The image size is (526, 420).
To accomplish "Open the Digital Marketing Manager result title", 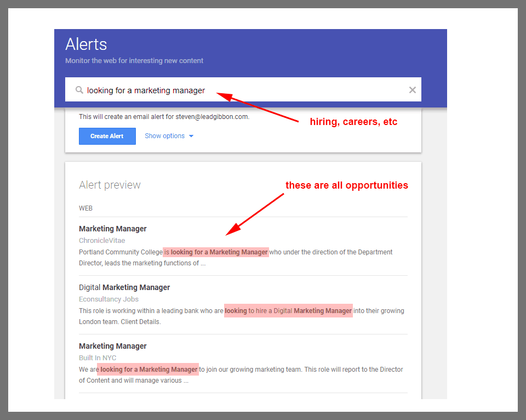I will [x=124, y=287].
